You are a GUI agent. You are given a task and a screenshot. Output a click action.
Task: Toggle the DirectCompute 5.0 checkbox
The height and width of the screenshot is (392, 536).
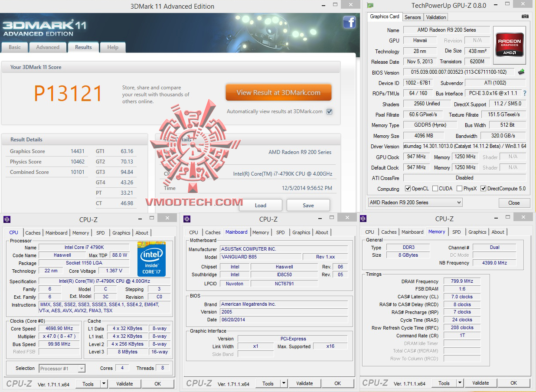click(484, 189)
